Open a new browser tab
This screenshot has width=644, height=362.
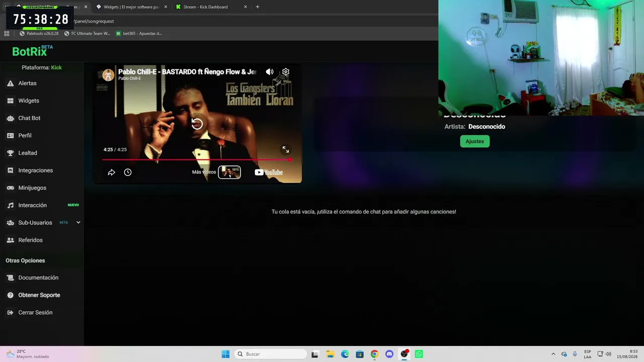(257, 7)
